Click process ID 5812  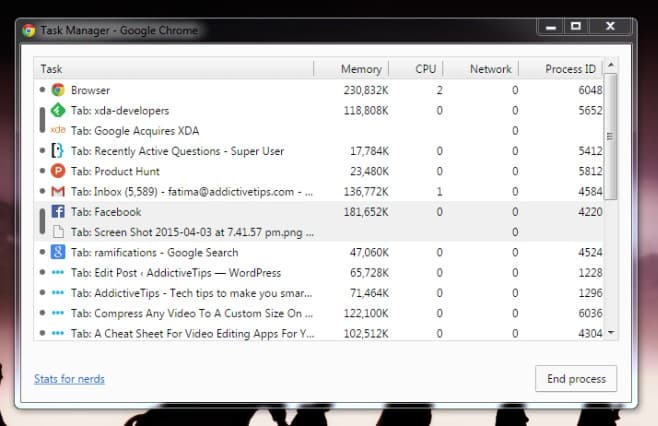[590, 171]
